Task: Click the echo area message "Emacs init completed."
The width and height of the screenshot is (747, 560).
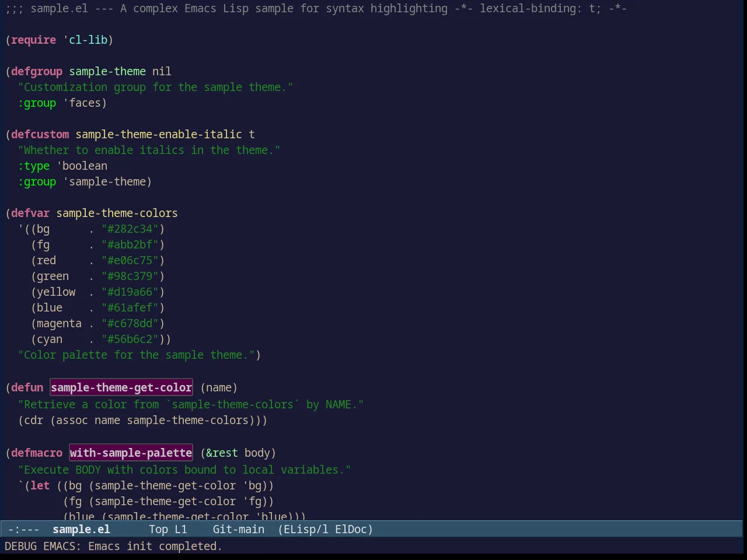Action: 155,546
